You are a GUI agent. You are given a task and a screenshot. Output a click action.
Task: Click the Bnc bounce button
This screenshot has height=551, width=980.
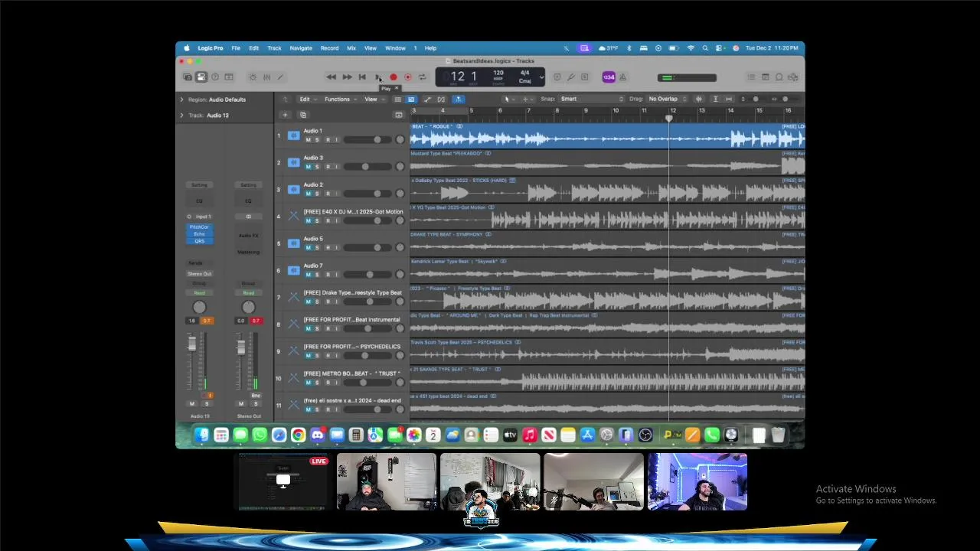[x=256, y=396]
